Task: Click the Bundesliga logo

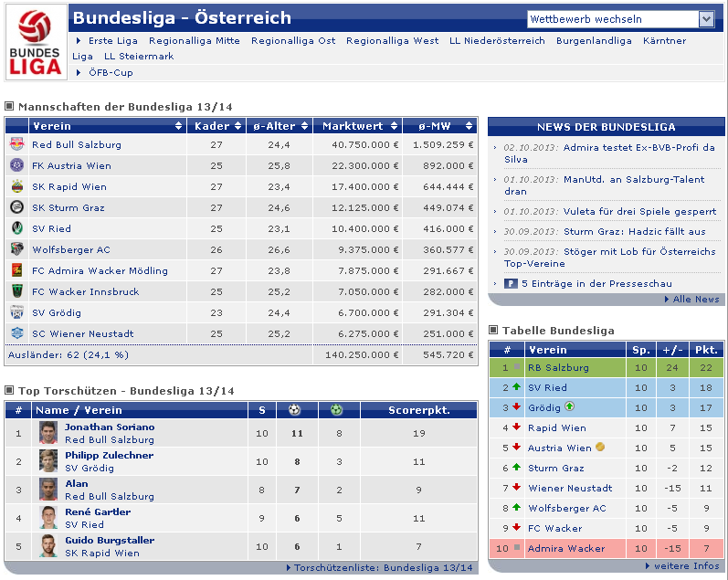Action: point(36,42)
